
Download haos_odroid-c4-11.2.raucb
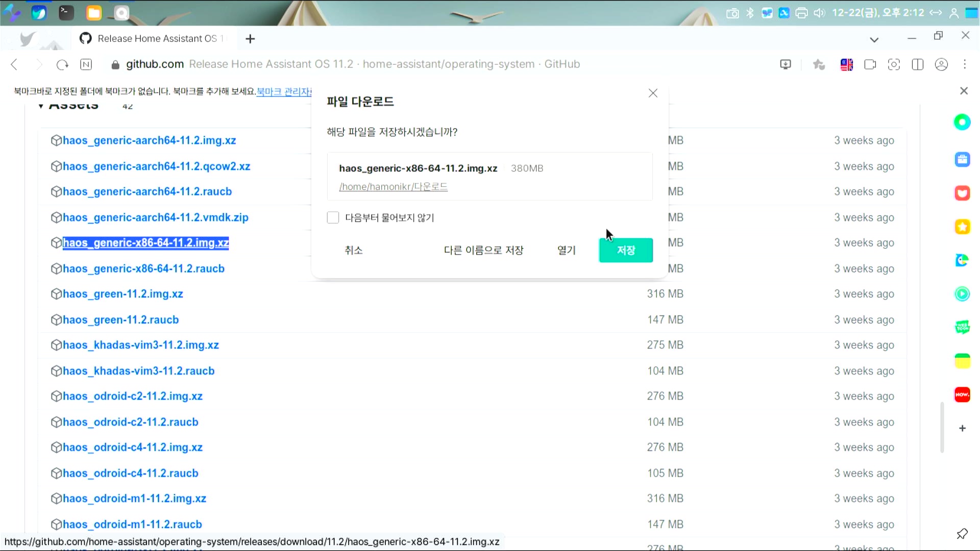tap(130, 473)
